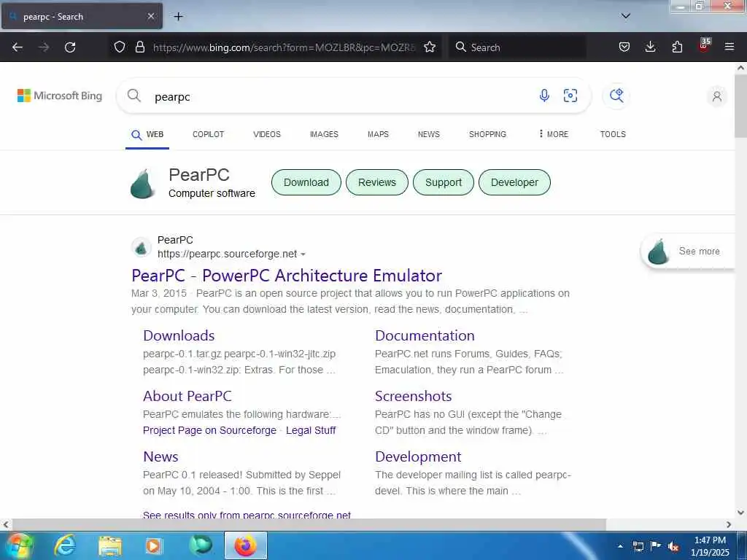Screen dimensions: 747x560
Task: Open the Downloads sitelink
Action: coord(179,335)
